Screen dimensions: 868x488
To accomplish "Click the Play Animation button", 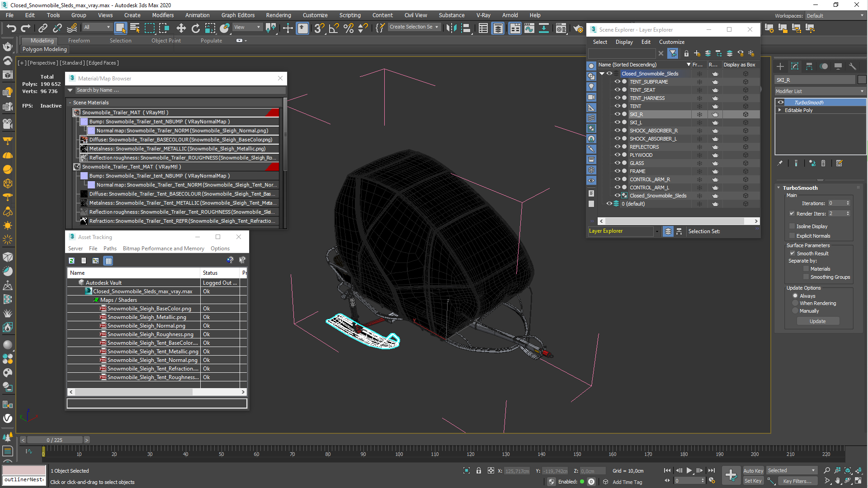I will (689, 470).
